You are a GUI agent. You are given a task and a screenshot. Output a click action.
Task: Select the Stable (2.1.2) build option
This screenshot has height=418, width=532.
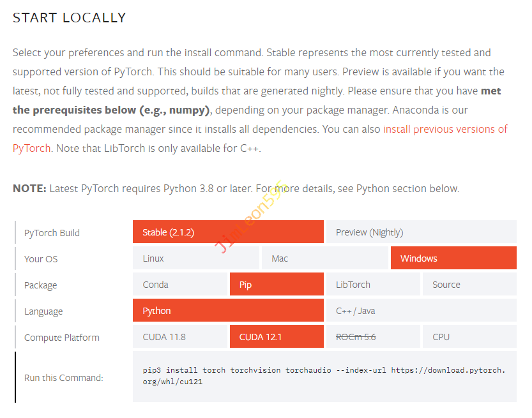pyautogui.click(x=228, y=232)
